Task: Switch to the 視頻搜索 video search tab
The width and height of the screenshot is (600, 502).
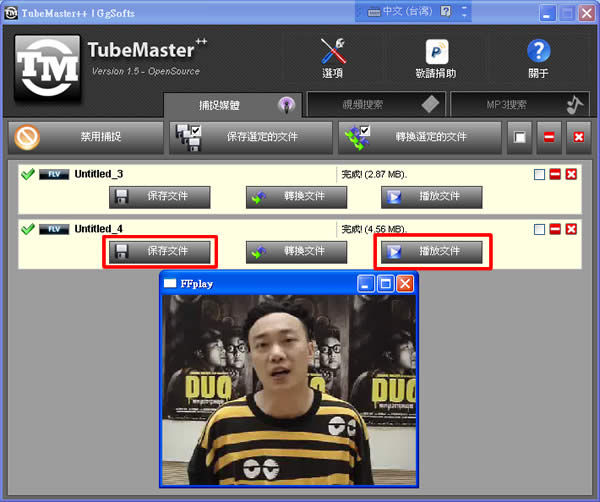Action: 376,104
